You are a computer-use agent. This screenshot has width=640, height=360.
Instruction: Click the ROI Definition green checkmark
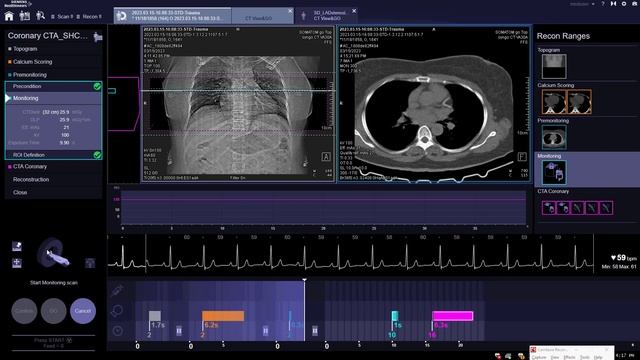click(97, 155)
